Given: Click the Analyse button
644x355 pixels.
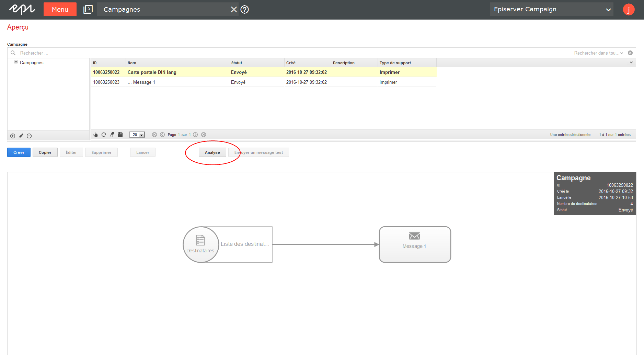Looking at the screenshot, I should click(212, 152).
